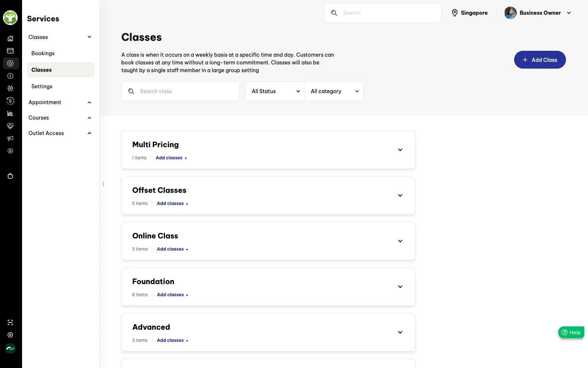
Task: Expand the Foundation card chevron
Action: pos(400,287)
